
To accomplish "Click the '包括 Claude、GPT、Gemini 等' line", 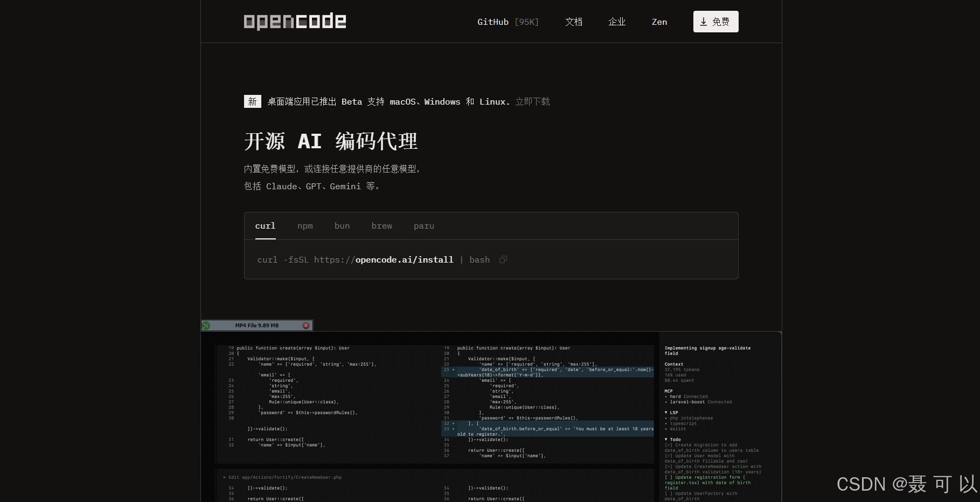I will 312,186.
